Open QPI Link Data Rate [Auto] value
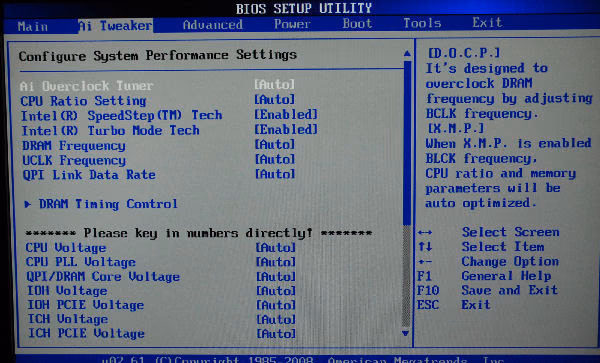The image size is (600, 363). click(x=275, y=174)
